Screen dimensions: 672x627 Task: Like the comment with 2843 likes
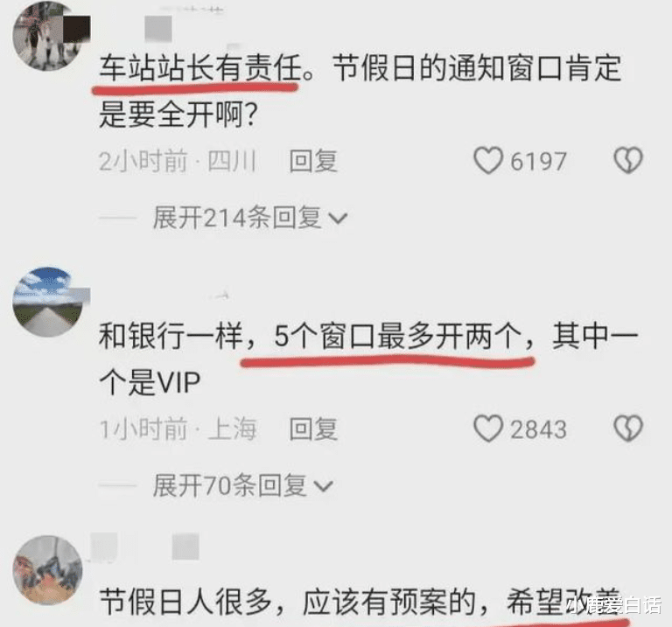tap(487, 428)
